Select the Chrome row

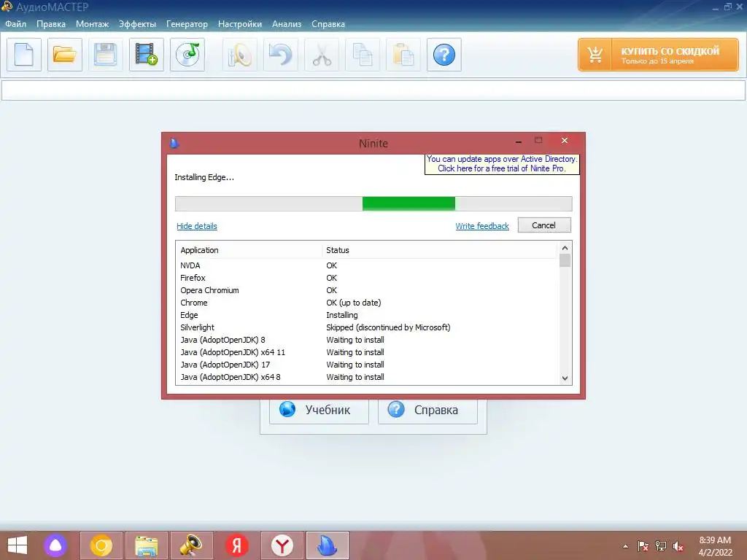[x=368, y=303]
